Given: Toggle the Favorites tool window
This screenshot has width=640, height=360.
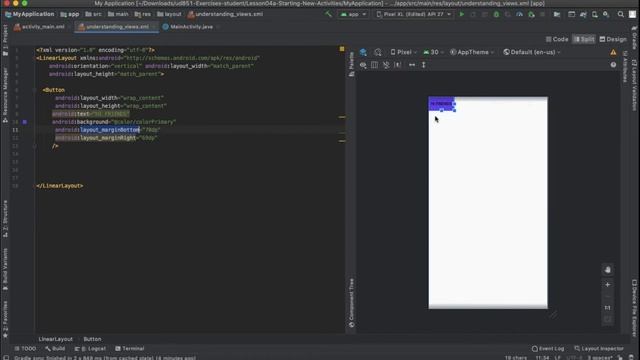Looking at the screenshot, I should (x=5, y=319).
